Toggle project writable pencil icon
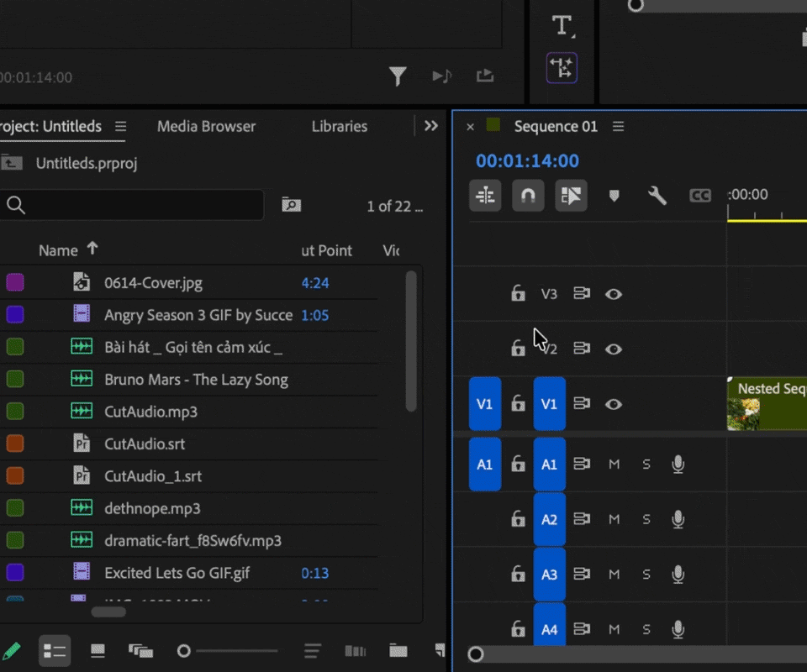This screenshot has width=807, height=672. 11,651
